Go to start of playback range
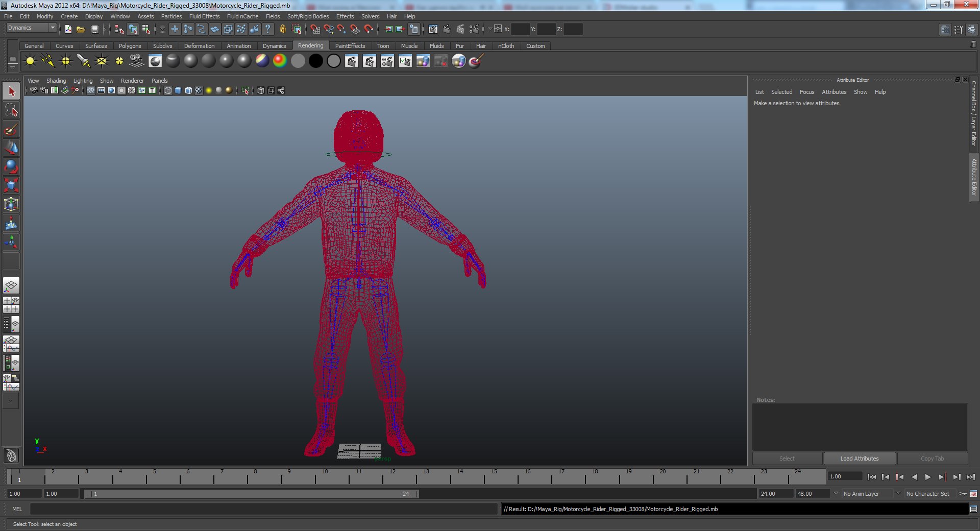This screenshot has width=980, height=531. coord(872,477)
